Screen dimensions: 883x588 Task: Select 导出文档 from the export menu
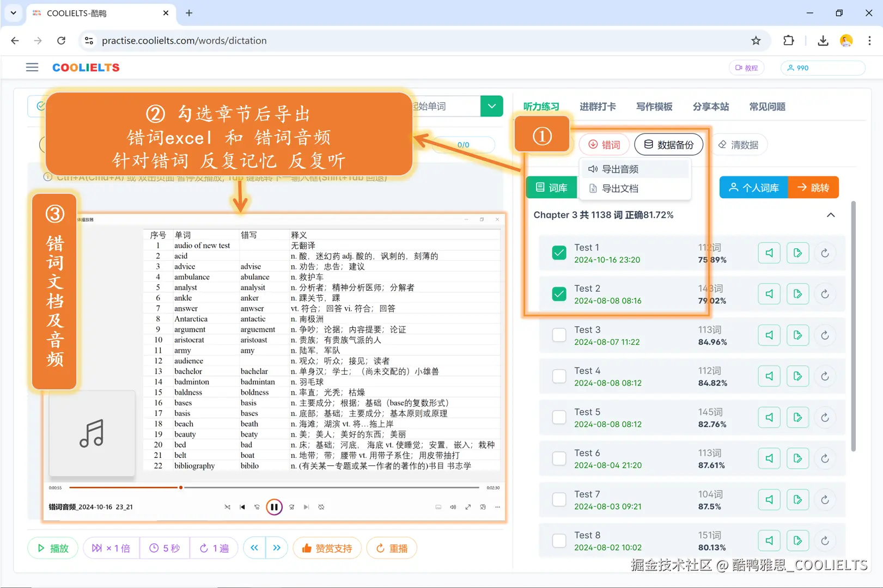(620, 189)
